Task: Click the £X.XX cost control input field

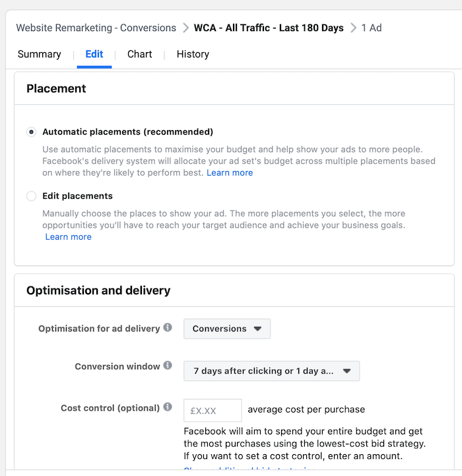Action: click(x=213, y=411)
